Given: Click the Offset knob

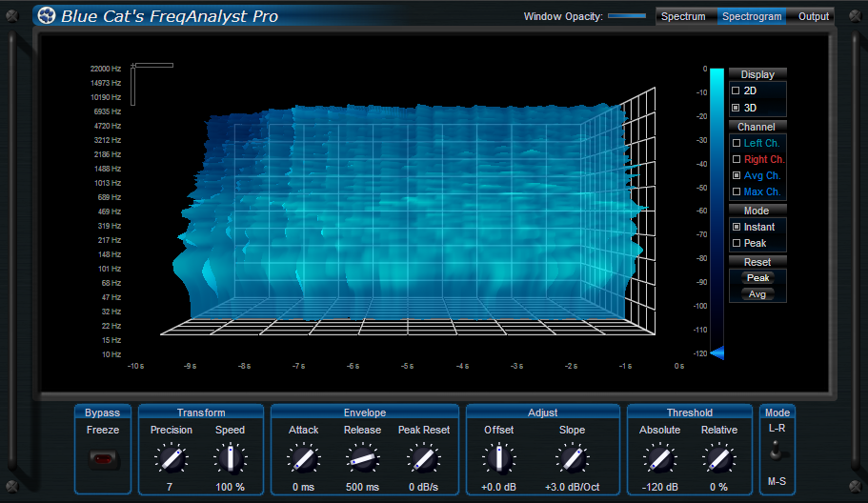Looking at the screenshot, I should tap(498, 459).
